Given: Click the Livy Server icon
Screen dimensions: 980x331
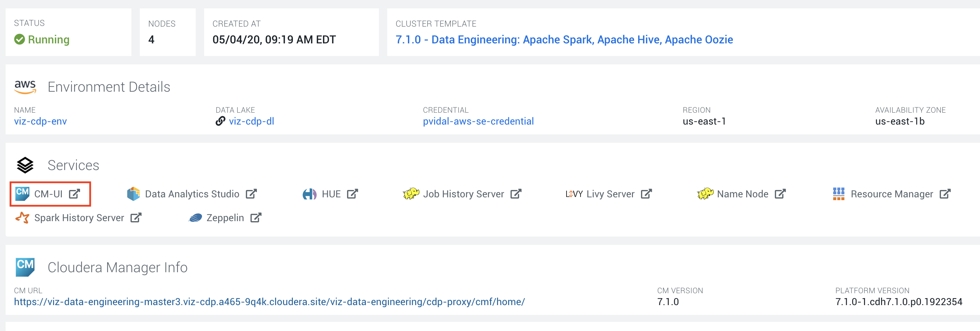Looking at the screenshot, I should 575,194.
